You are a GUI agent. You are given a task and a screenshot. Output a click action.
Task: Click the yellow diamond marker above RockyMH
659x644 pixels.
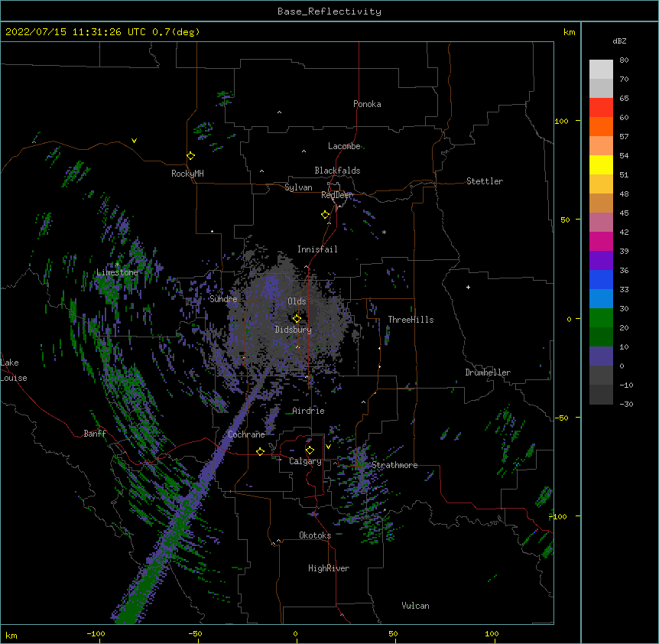(x=191, y=156)
